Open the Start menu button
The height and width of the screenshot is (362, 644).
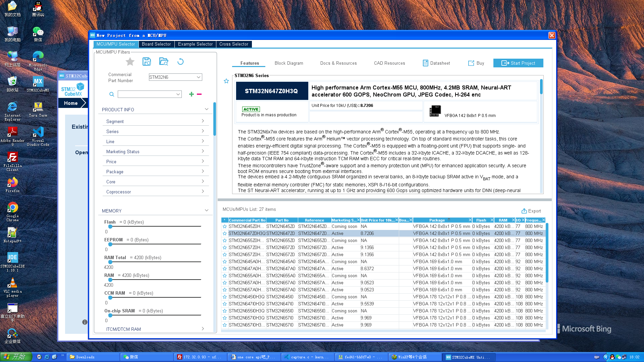(16, 357)
